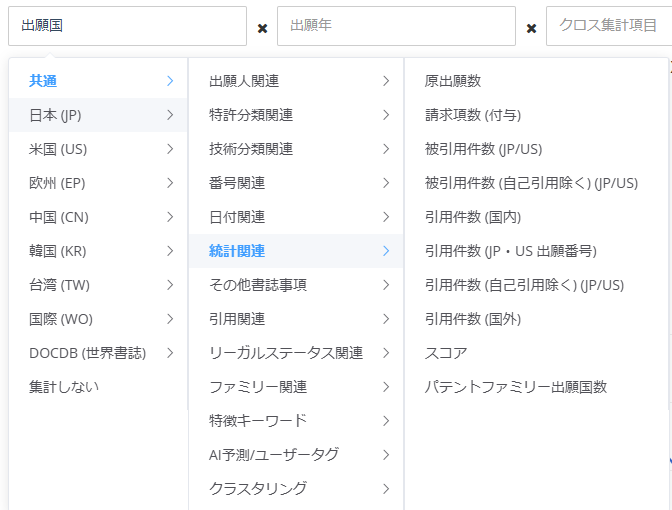Open the AI予測/ユーザータグ submenu
Viewport: 672px width, 510px height.
pos(296,455)
